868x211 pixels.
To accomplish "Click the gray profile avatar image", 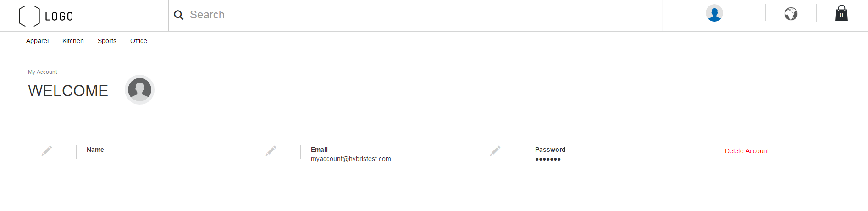I will coord(139,89).
